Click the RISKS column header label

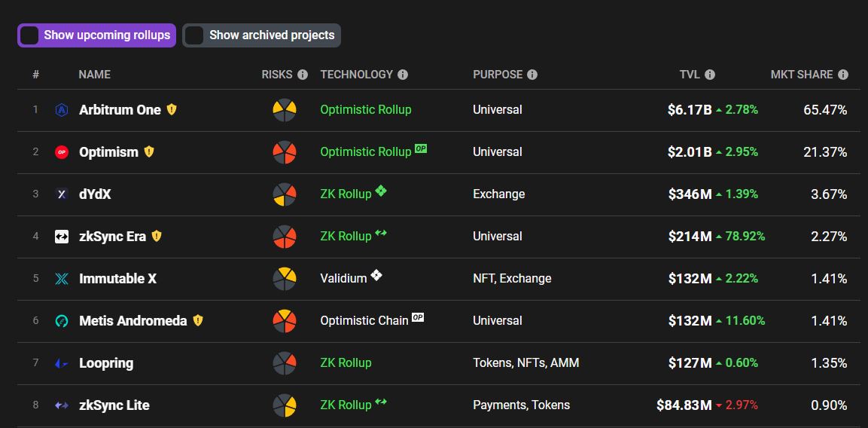[x=277, y=75]
